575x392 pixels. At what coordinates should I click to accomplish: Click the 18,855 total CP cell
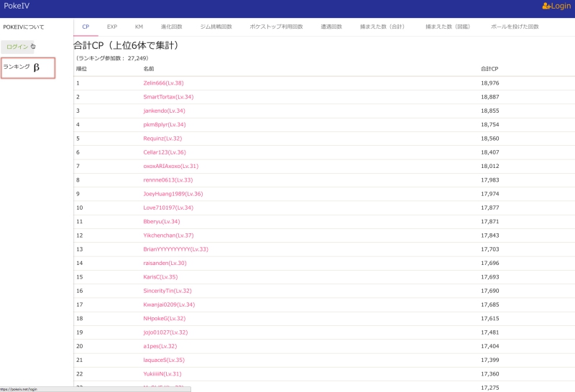click(490, 111)
